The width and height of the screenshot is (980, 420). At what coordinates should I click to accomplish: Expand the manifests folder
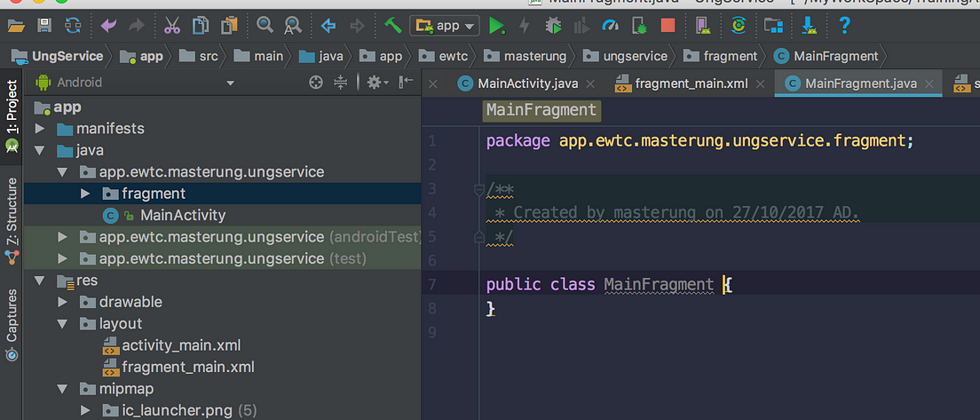(x=40, y=130)
